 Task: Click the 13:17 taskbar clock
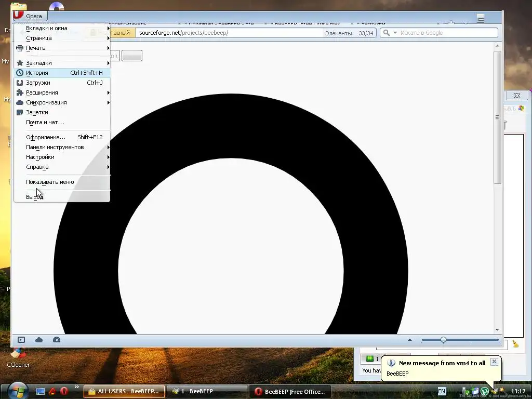(518, 391)
